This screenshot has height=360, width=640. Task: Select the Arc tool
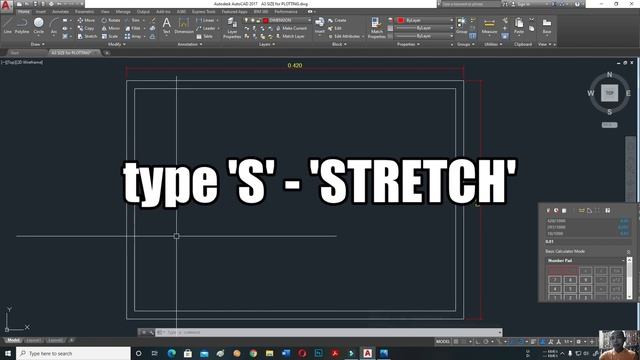point(53,25)
